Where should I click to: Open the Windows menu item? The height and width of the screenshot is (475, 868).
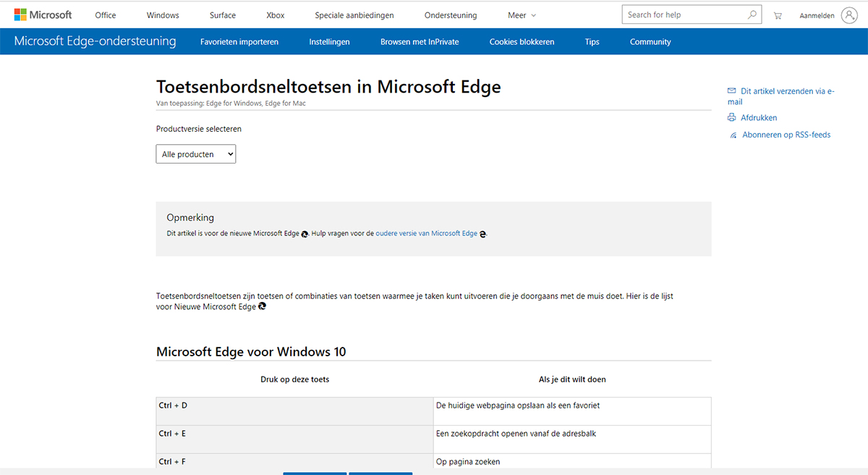coord(163,15)
